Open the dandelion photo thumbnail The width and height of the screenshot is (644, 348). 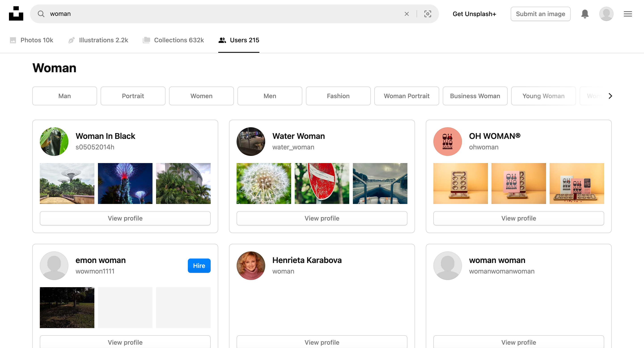click(x=264, y=183)
